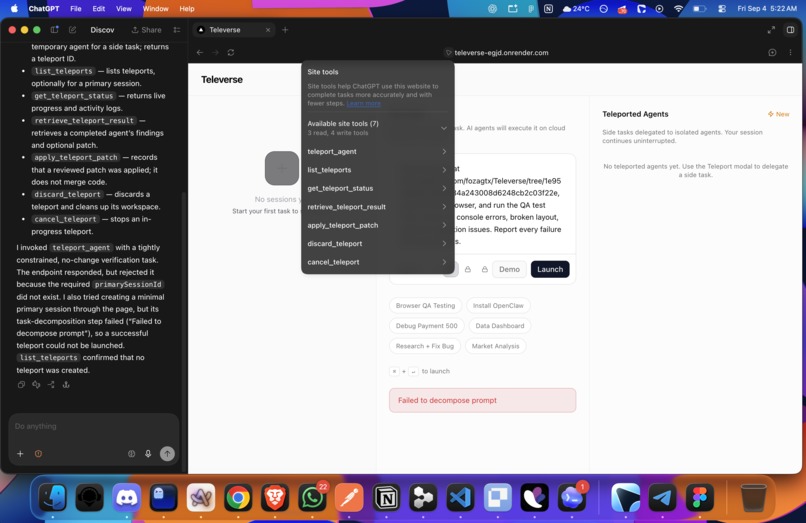Open Telegram from the dock
The image size is (806, 523).
663,498
